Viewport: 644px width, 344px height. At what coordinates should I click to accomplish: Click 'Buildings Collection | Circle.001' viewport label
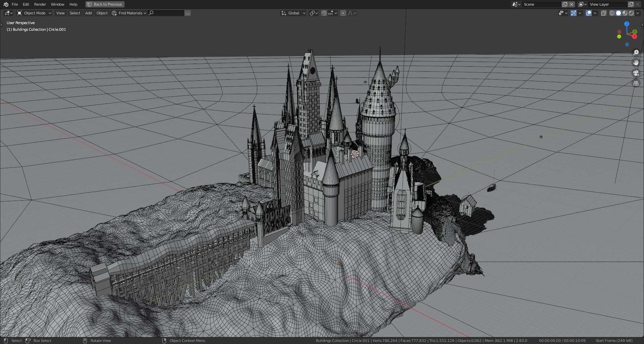point(39,29)
